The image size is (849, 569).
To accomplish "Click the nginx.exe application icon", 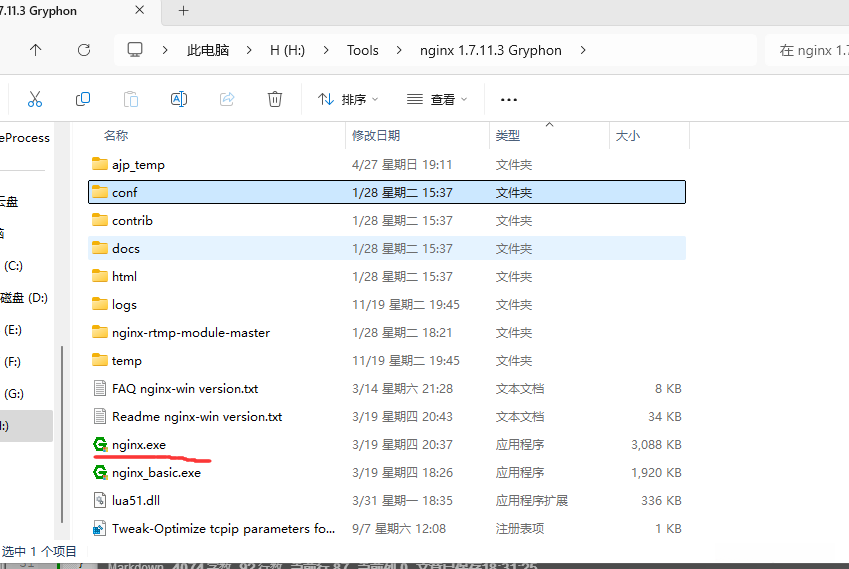I will pyautogui.click(x=100, y=444).
